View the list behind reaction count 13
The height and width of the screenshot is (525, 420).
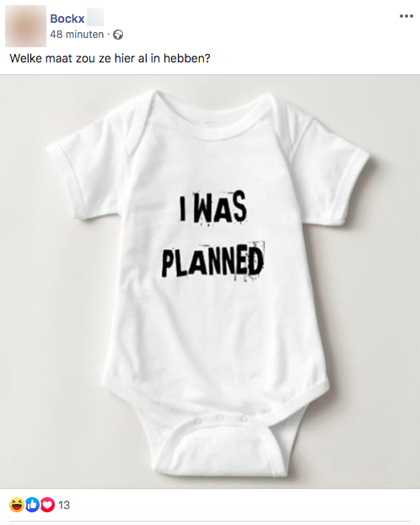click(x=64, y=505)
